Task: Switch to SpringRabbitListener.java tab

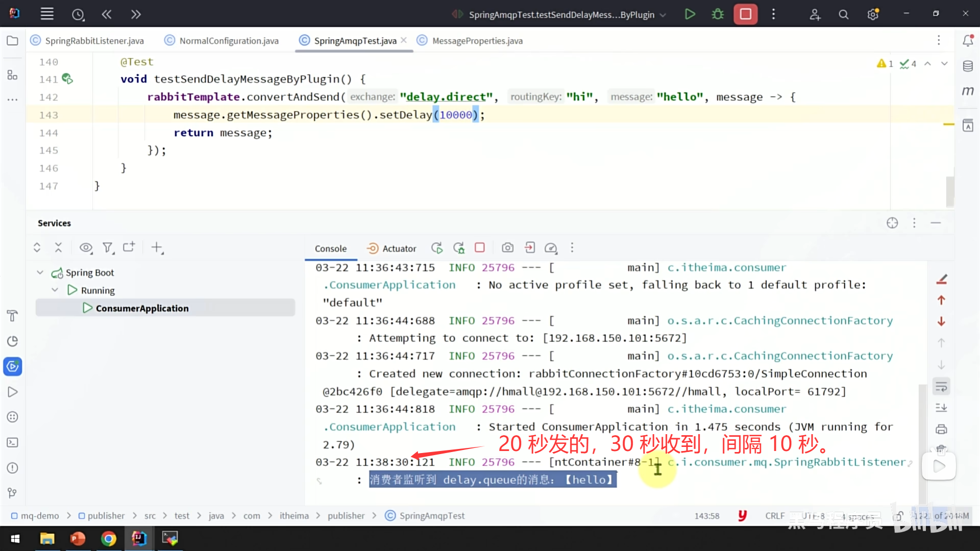Action: pos(94,41)
